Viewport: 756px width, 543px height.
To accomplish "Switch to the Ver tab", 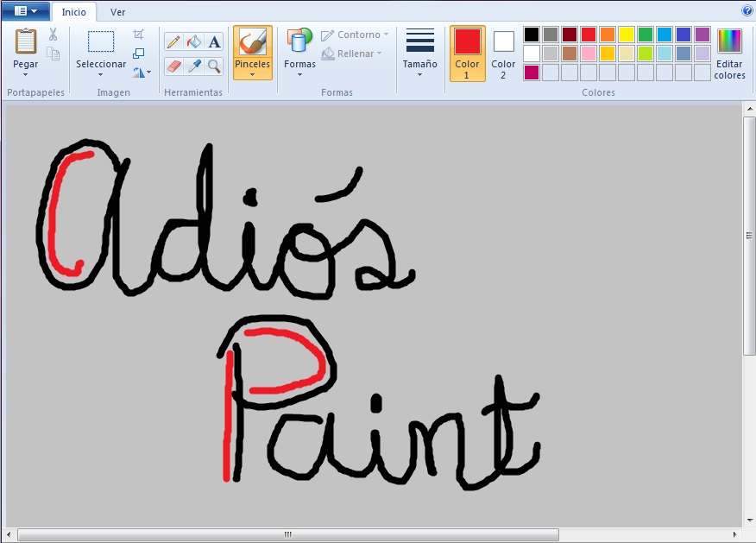I will coord(117,12).
